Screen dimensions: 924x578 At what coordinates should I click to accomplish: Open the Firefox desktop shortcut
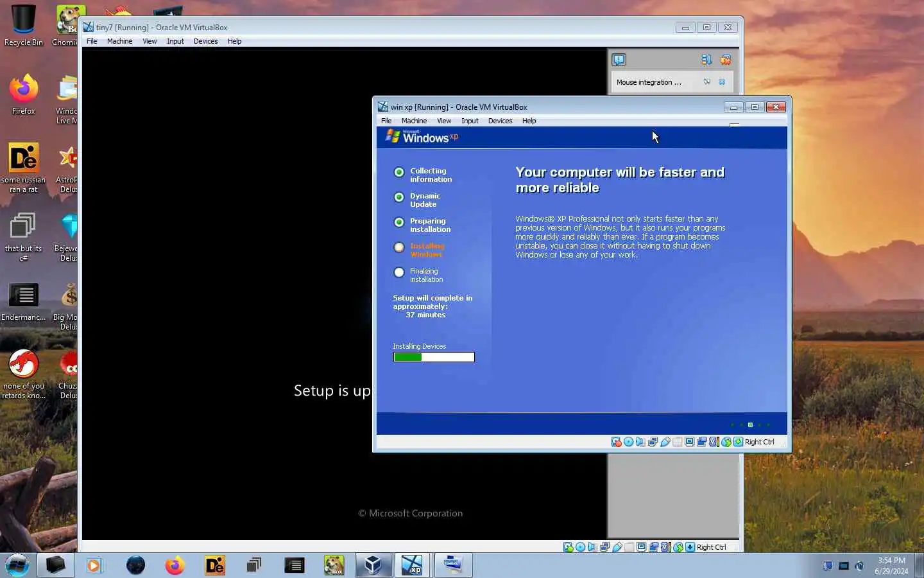coord(24,94)
